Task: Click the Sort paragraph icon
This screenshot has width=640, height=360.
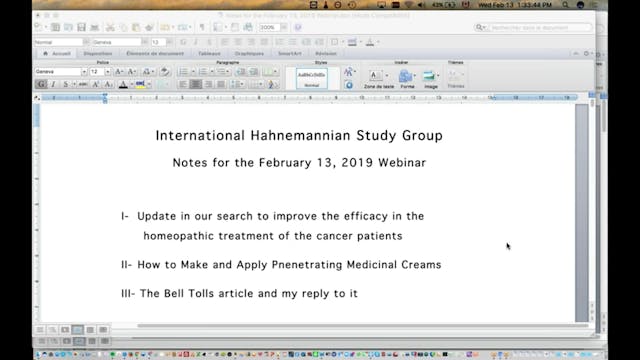Action: click(272, 84)
